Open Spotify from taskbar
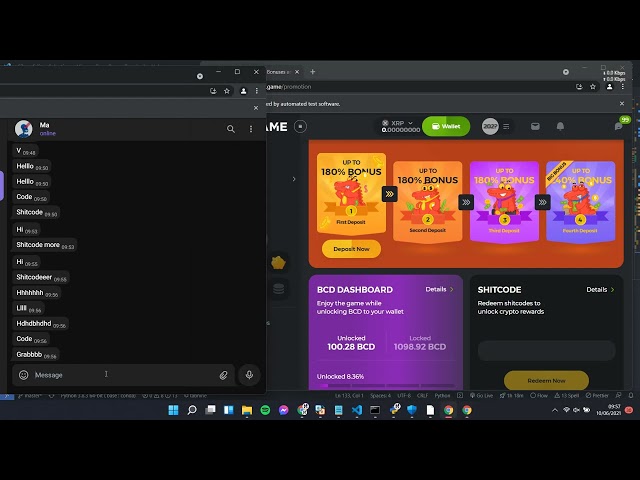Image resolution: width=640 pixels, height=480 pixels. [265, 410]
